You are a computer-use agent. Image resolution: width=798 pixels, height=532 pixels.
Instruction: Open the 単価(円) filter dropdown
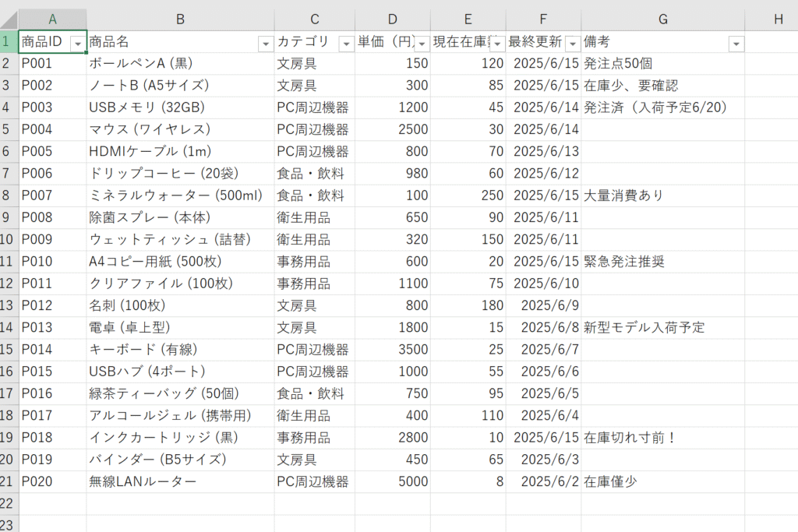tap(422, 44)
